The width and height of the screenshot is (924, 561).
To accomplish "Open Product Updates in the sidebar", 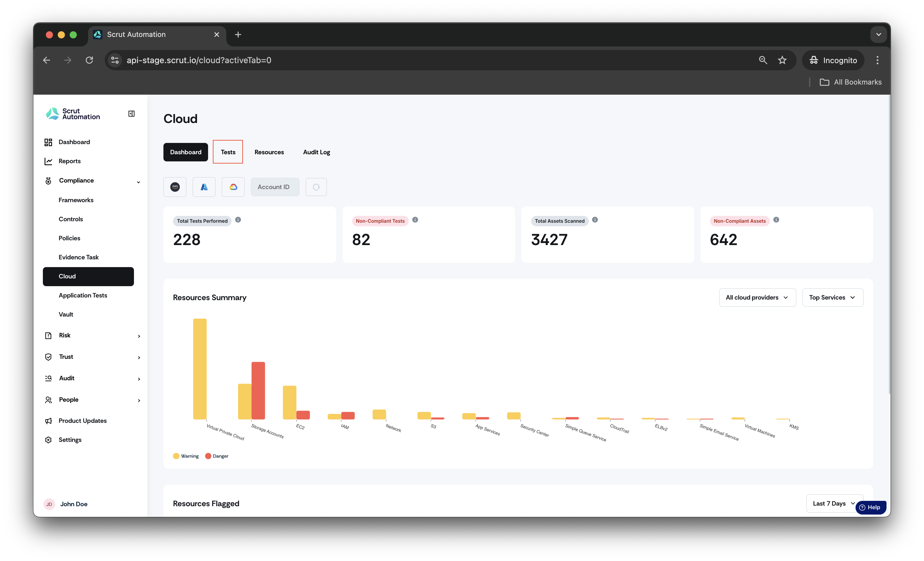I will [82, 421].
